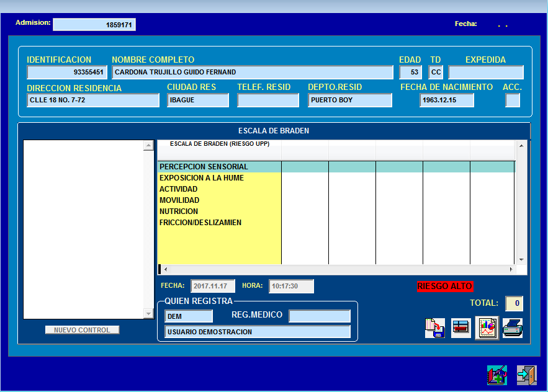This screenshot has height=392, width=548.
Task: Click the REG.MEDICO input field
Action: coord(320,316)
